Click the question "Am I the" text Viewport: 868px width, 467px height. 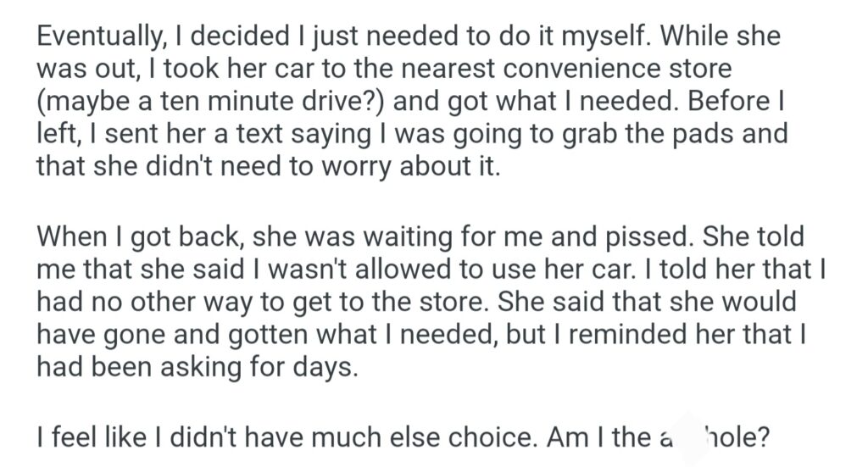[603, 437]
